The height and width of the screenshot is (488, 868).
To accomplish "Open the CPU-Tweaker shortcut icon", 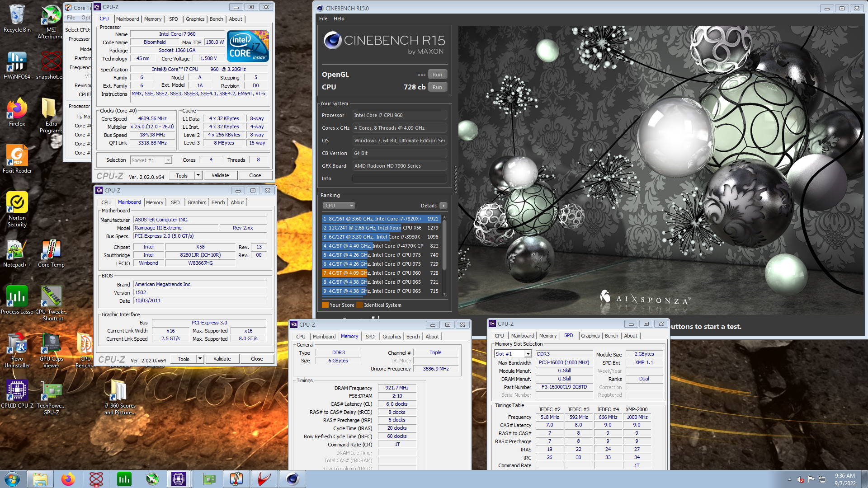I will (51, 303).
